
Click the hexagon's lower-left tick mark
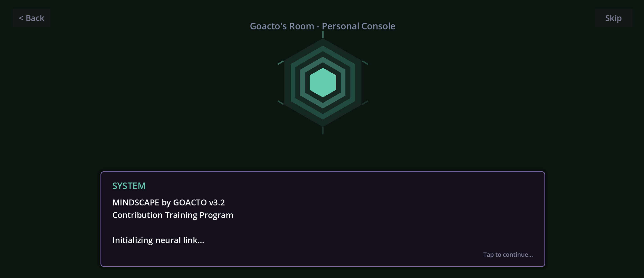(x=281, y=103)
